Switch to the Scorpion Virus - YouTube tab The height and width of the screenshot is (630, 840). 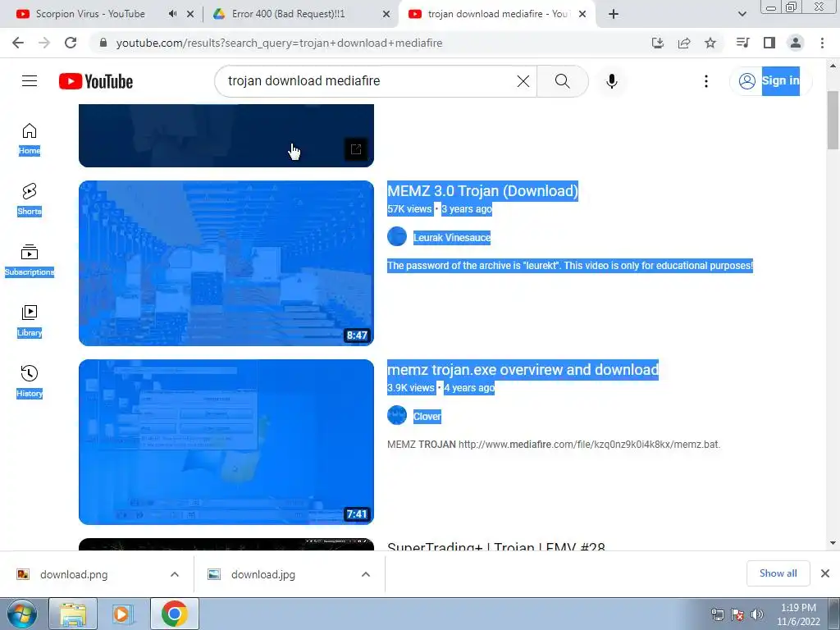tap(90, 14)
